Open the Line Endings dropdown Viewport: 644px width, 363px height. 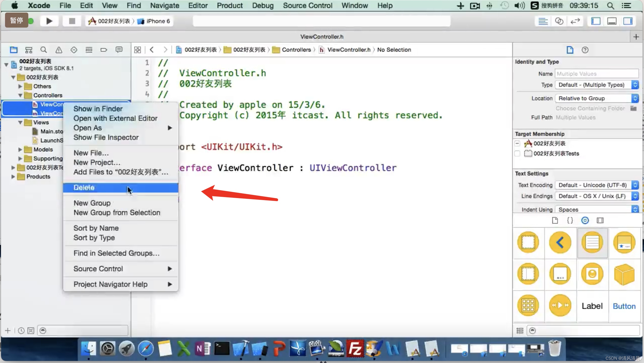[x=597, y=196]
